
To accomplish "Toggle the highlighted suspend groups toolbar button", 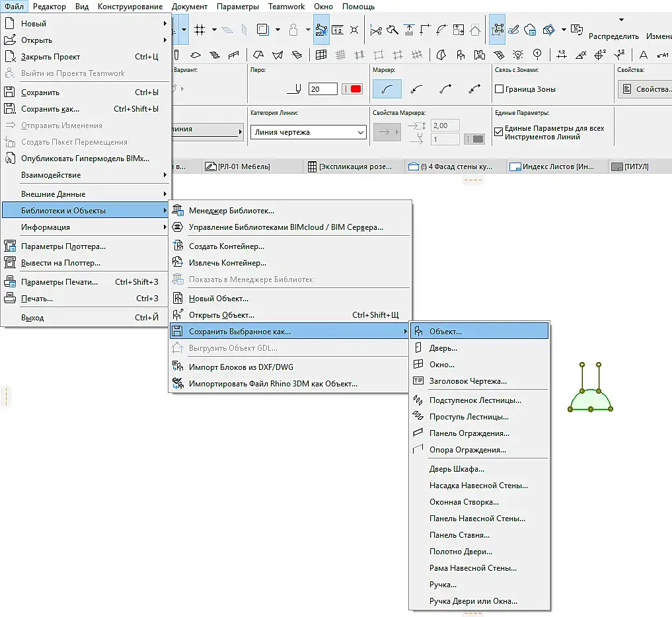I will (x=321, y=30).
